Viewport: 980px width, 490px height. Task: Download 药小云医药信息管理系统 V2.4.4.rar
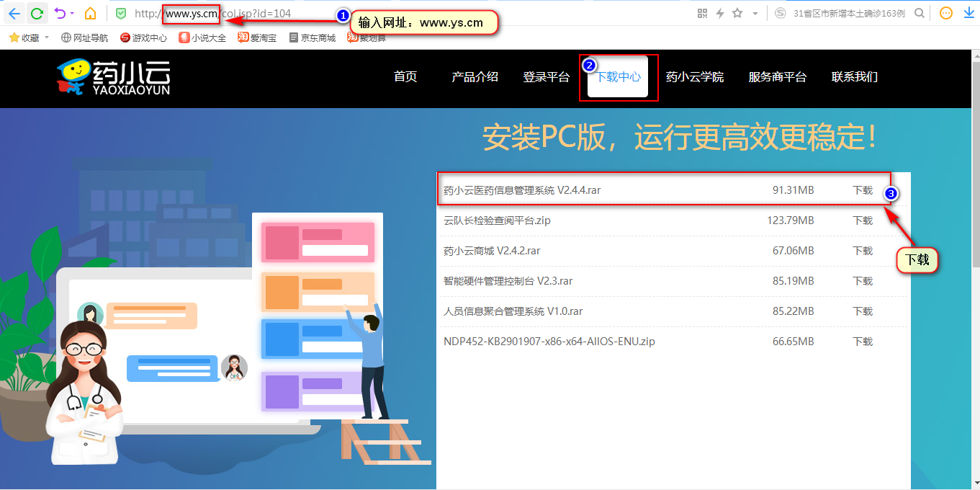(863, 190)
